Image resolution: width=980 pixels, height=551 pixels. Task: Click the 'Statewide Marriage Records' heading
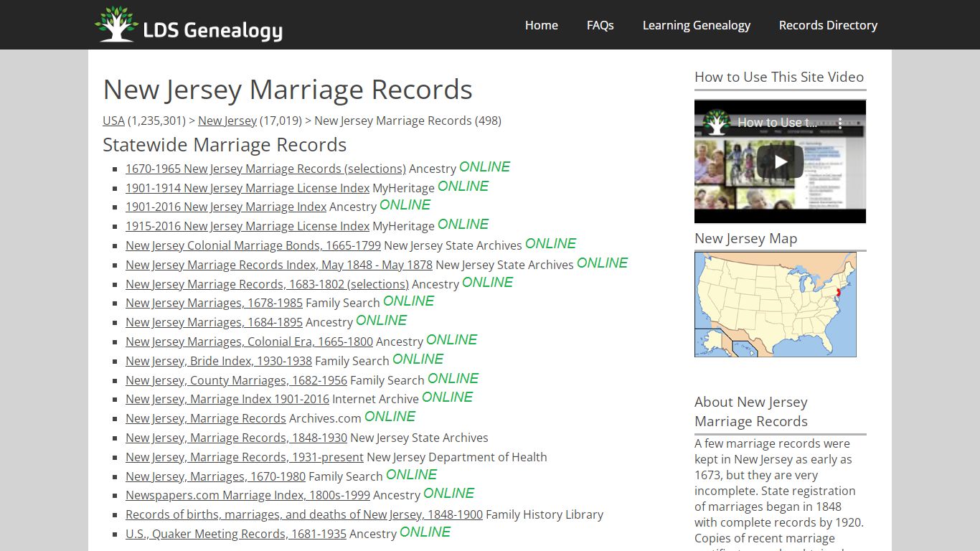click(225, 144)
